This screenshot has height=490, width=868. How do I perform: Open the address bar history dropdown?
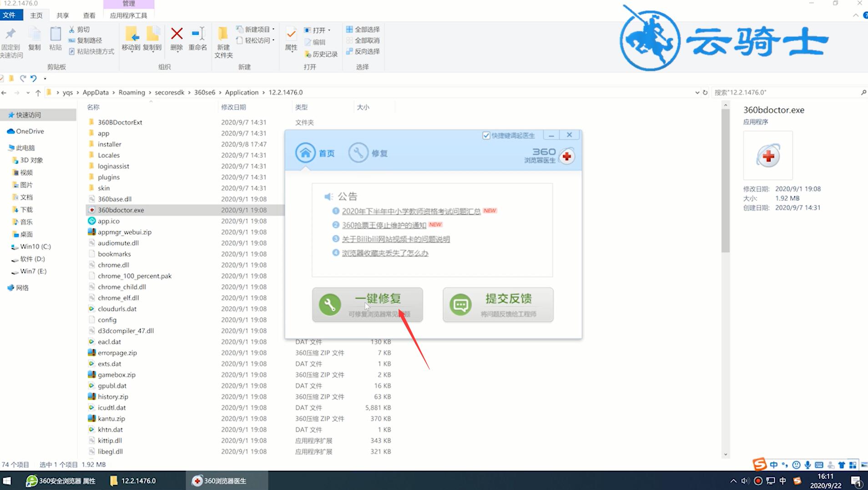(697, 92)
